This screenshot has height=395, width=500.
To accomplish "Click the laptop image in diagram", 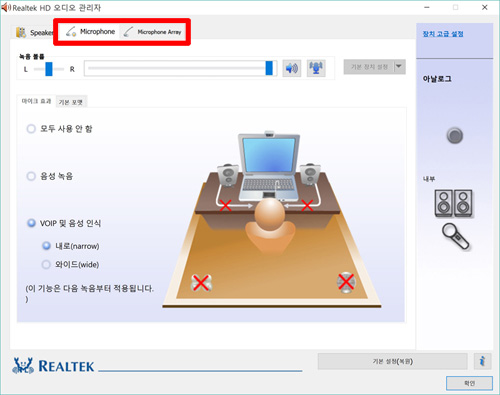I will click(x=269, y=165).
